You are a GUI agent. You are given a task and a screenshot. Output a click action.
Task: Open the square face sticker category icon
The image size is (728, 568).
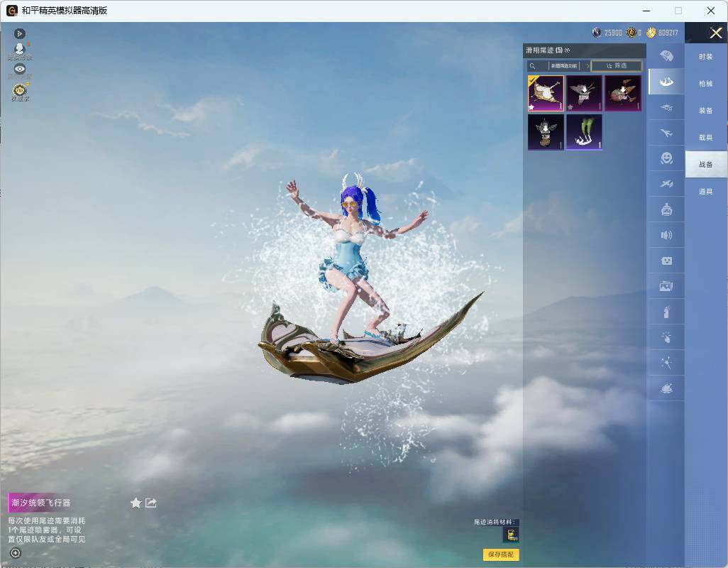(666, 261)
